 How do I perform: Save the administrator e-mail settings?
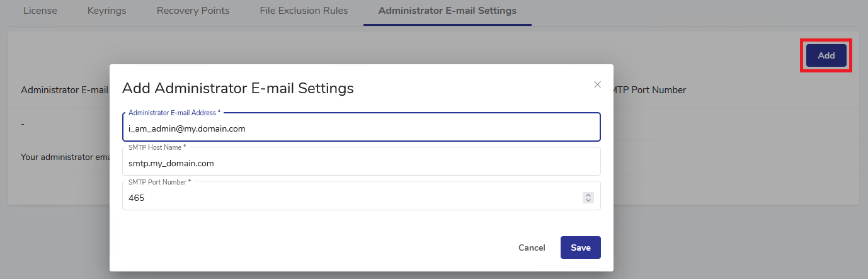click(580, 248)
